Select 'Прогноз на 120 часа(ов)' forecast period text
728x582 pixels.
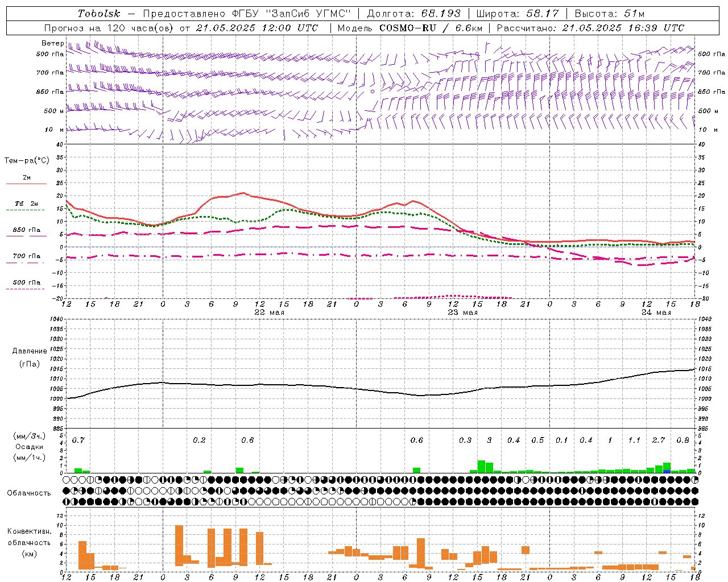tap(110, 28)
